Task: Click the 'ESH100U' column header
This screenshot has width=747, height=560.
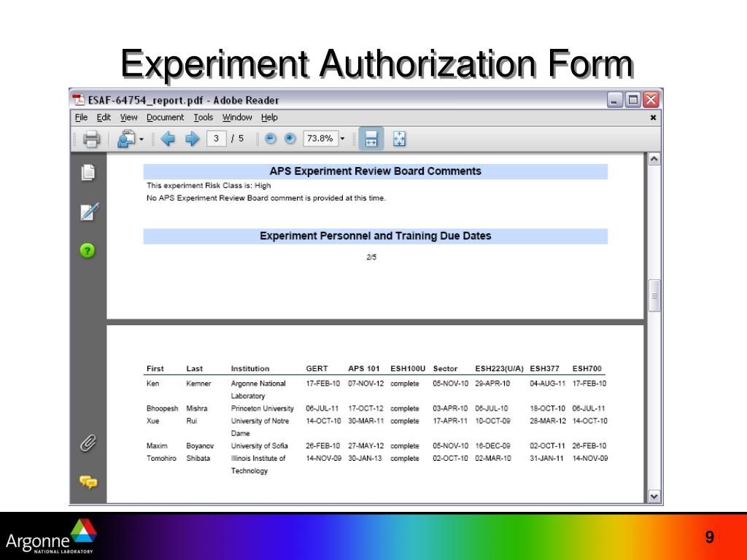Action: click(x=408, y=368)
